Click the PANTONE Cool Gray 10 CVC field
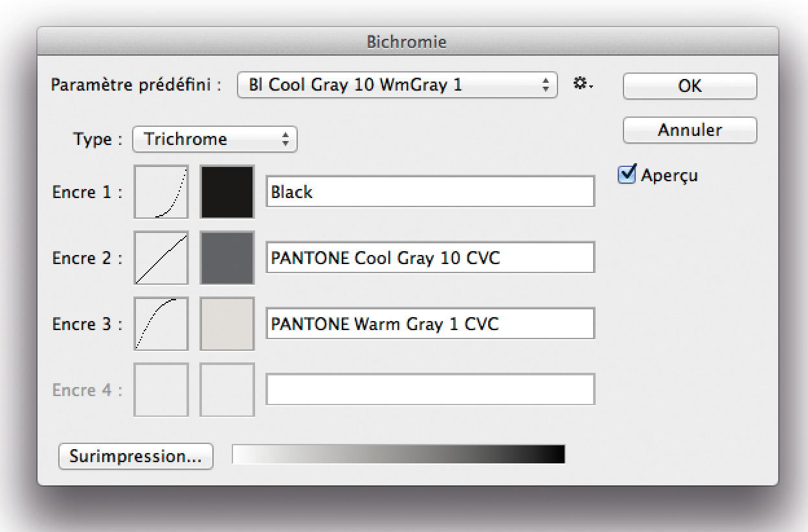This screenshot has height=532, width=808. coord(430,258)
